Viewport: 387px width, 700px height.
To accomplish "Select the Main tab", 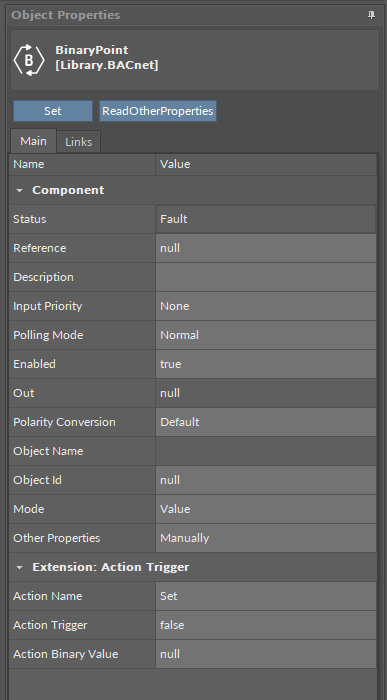I will 33,141.
